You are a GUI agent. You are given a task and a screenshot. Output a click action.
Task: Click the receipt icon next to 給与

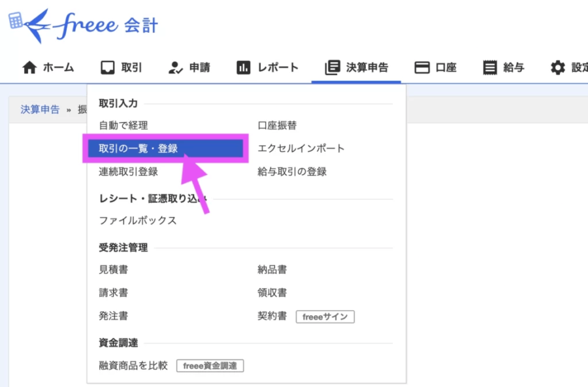490,67
